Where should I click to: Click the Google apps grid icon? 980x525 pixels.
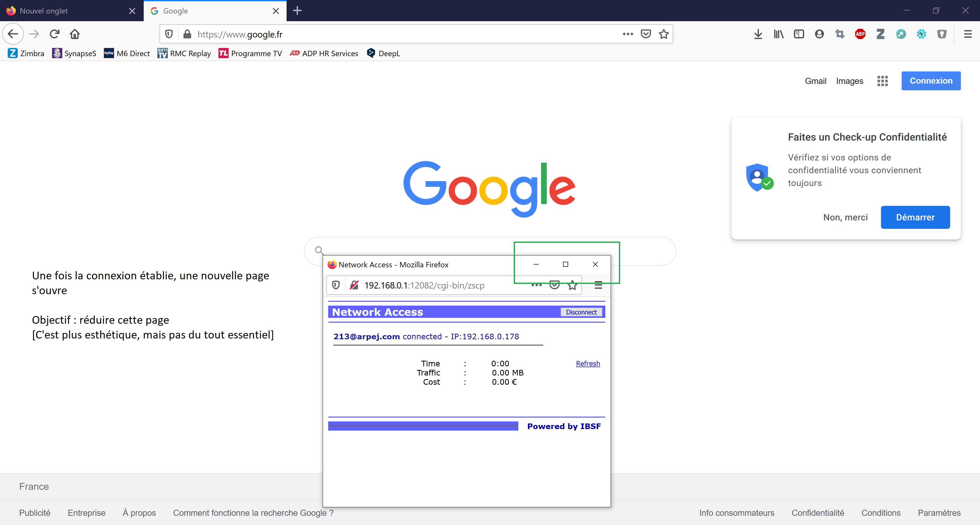[x=882, y=81]
